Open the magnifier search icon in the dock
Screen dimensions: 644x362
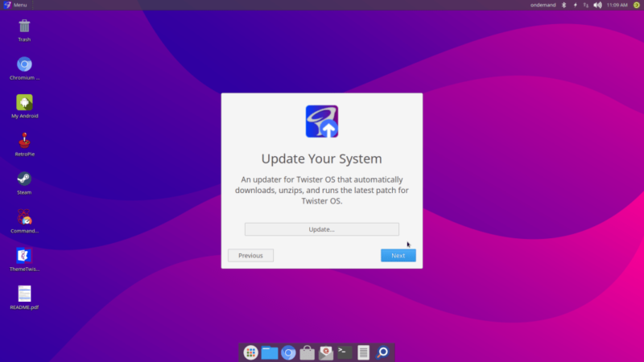point(382,352)
